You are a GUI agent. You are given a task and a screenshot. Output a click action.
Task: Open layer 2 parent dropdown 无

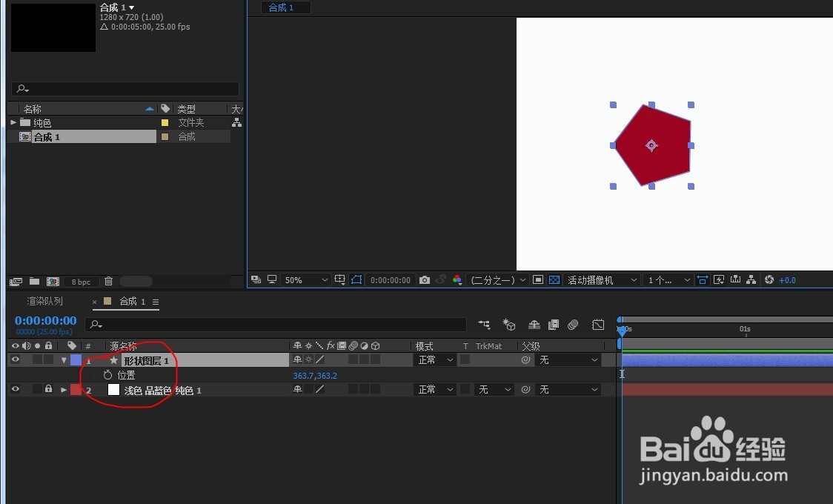(568, 389)
